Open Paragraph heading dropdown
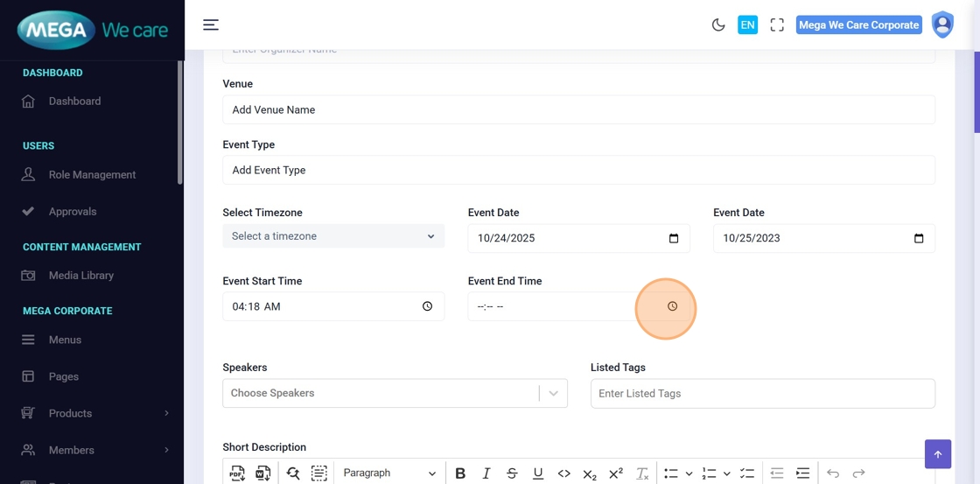This screenshot has height=484, width=980. (x=388, y=473)
